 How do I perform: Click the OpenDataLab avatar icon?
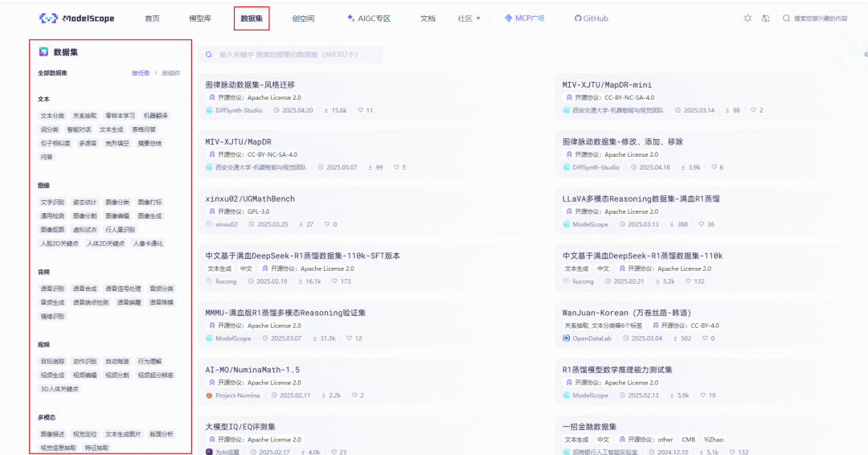[567, 338]
